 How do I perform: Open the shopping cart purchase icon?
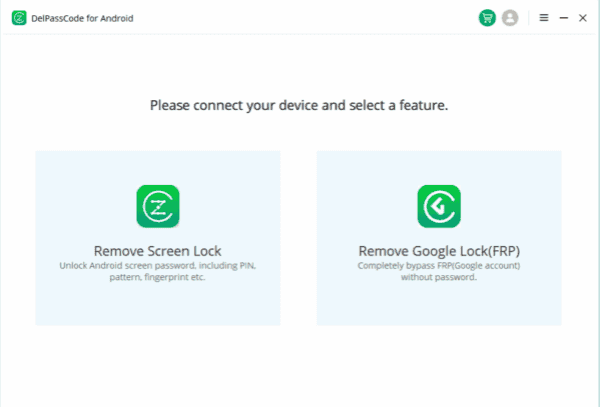point(487,18)
